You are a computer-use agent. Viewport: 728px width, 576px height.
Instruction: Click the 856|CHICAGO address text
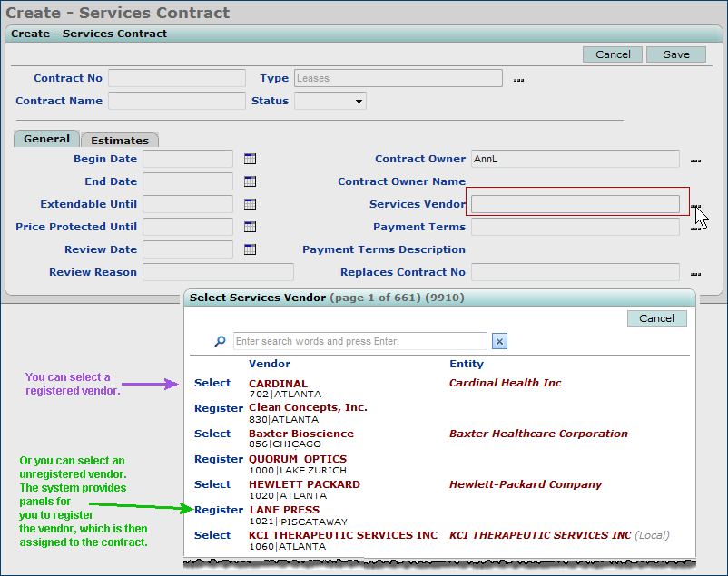coord(285,444)
